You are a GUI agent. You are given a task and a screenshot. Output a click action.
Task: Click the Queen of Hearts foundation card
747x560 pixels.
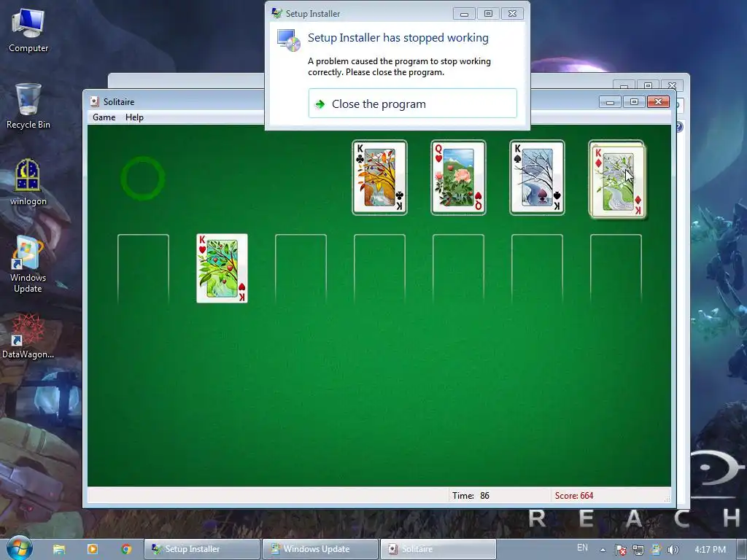(x=458, y=178)
